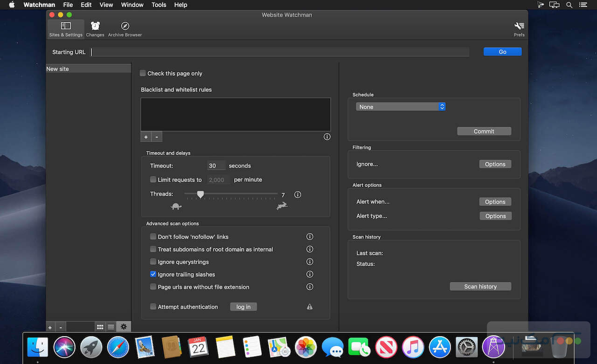Open the Tools menu
The height and width of the screenshot is (364, 597).
159,5
